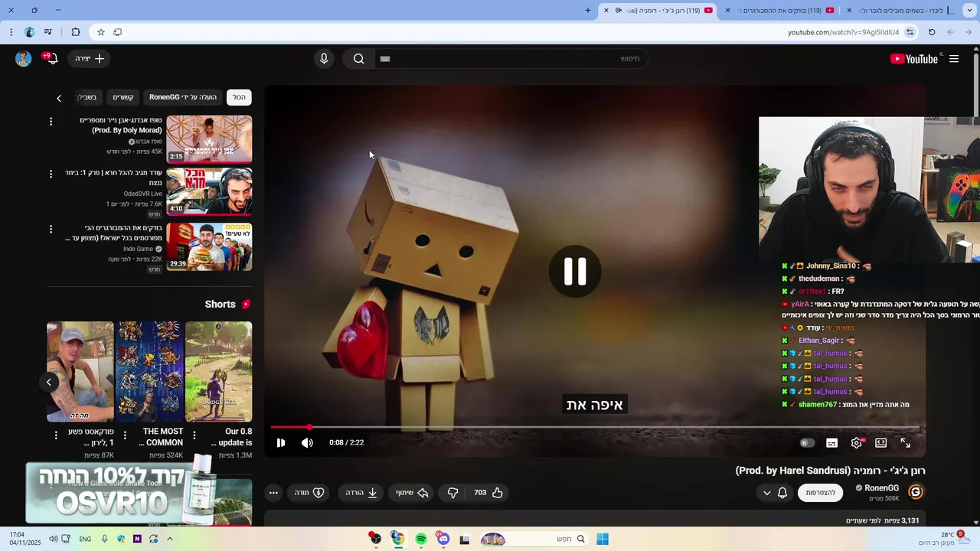980x551 pixels.
Task: Select the 'הועלה על ידי RonenGG' chip
Action: 183,97
